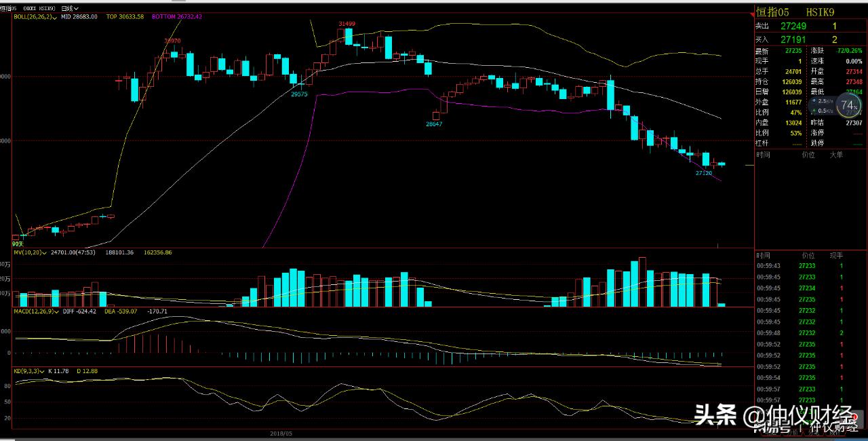
Task: Click the DIFF -624.42 MACD value
Action: pos(81,311)
